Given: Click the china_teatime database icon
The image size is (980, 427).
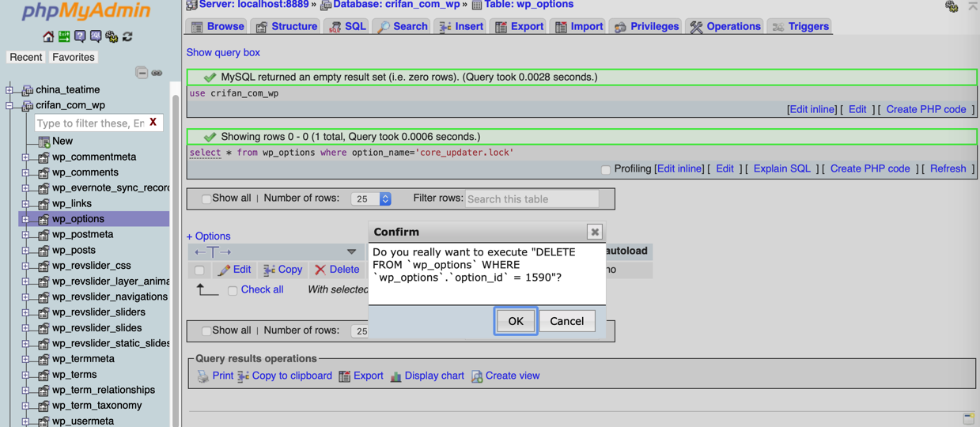Looking at the screenshot, I should 28,89.
